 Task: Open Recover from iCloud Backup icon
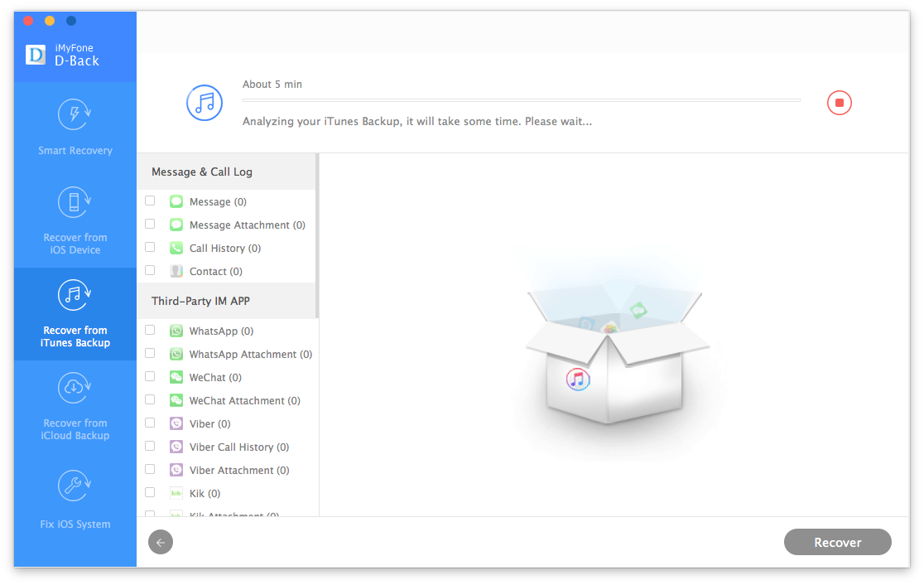74,388
